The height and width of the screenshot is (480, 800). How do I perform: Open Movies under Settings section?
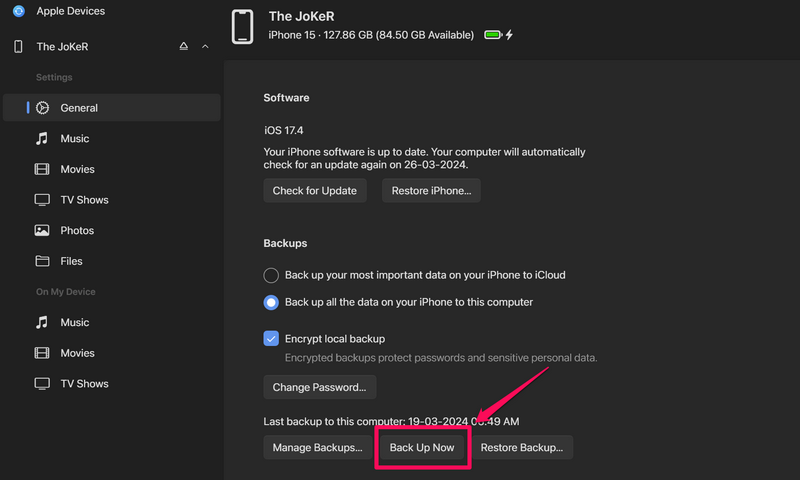(x=77, y=170)
